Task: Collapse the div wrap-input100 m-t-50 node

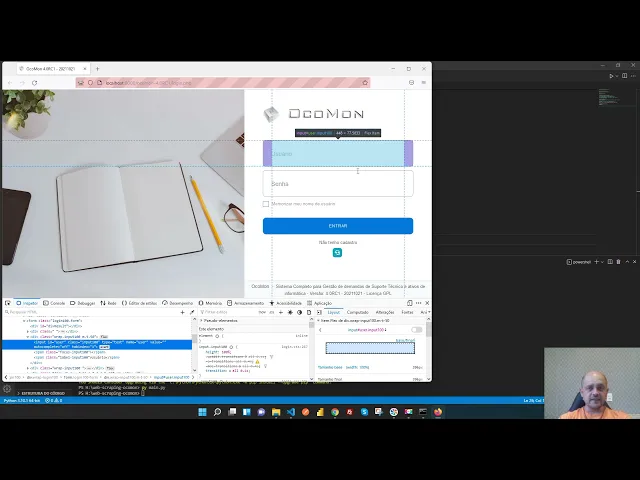Action: (28, 337)
